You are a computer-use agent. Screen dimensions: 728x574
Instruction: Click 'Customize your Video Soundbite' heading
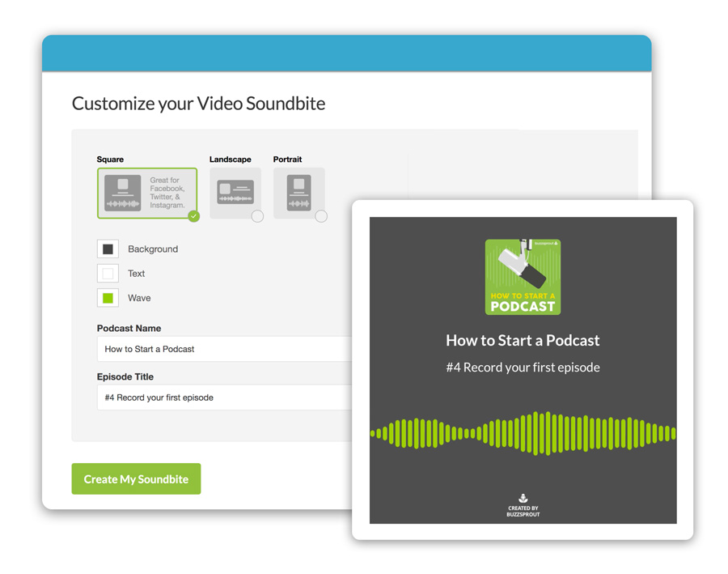tap(198, 104)
